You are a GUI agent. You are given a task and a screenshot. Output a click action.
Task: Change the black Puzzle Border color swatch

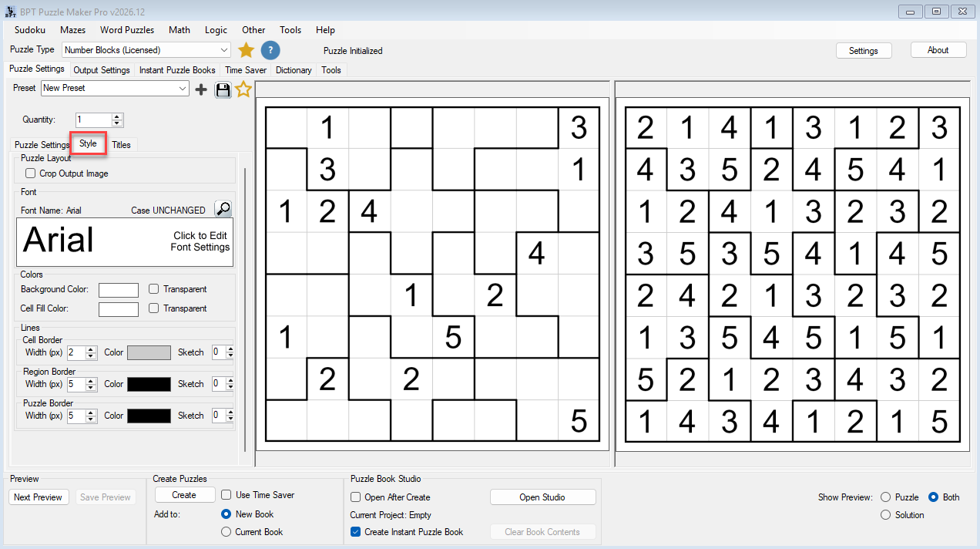click(x=149, y=416)
